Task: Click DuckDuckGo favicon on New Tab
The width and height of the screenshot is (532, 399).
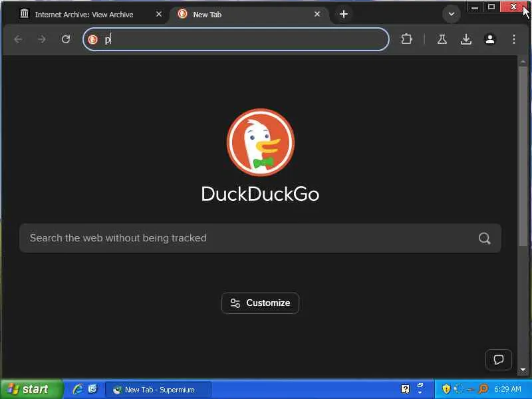Action: [182, 14]
